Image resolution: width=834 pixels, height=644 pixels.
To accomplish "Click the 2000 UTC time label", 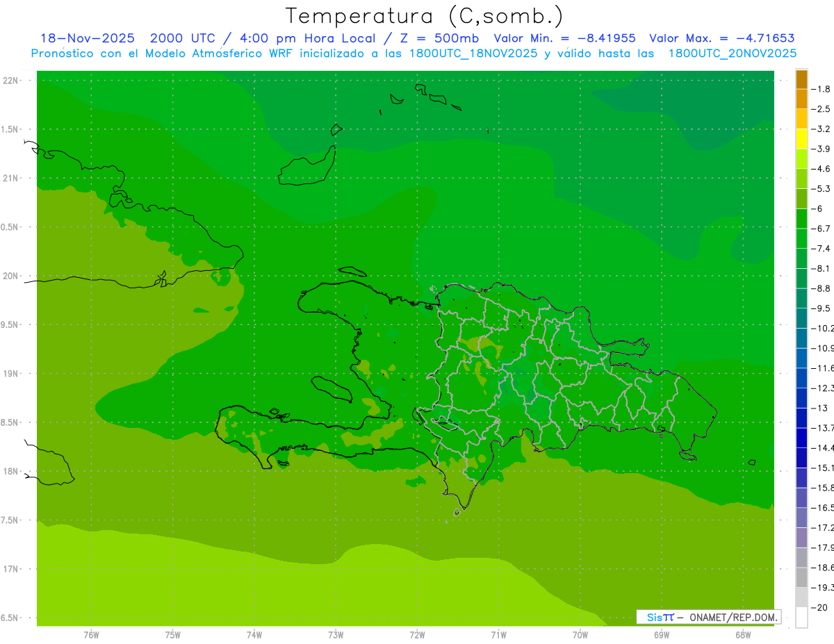I will pos(183,38).
